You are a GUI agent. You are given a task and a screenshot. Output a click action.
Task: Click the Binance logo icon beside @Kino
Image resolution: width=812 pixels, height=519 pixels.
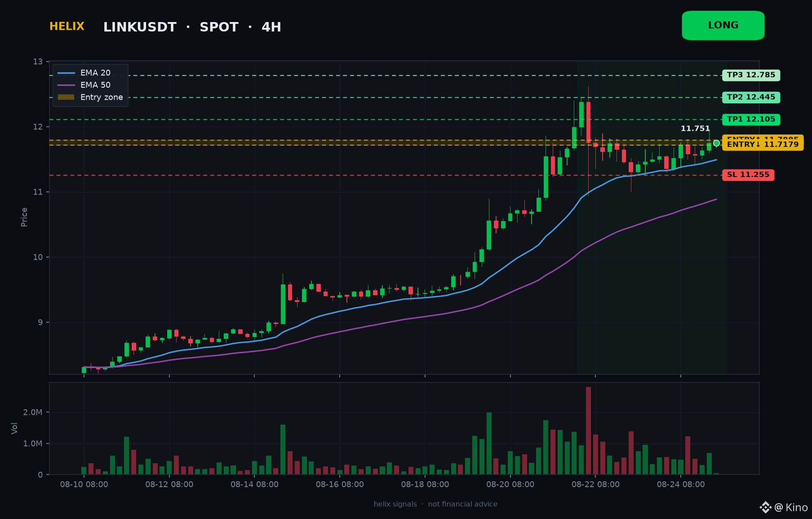coord(765,507)
